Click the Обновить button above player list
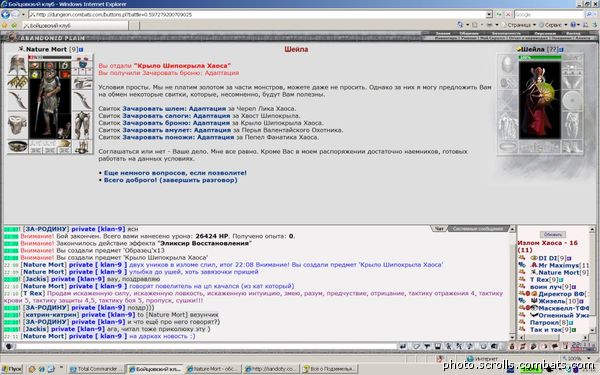Image resolution: width=600 pixels, height=375 pixels. (x=553, y=235)
